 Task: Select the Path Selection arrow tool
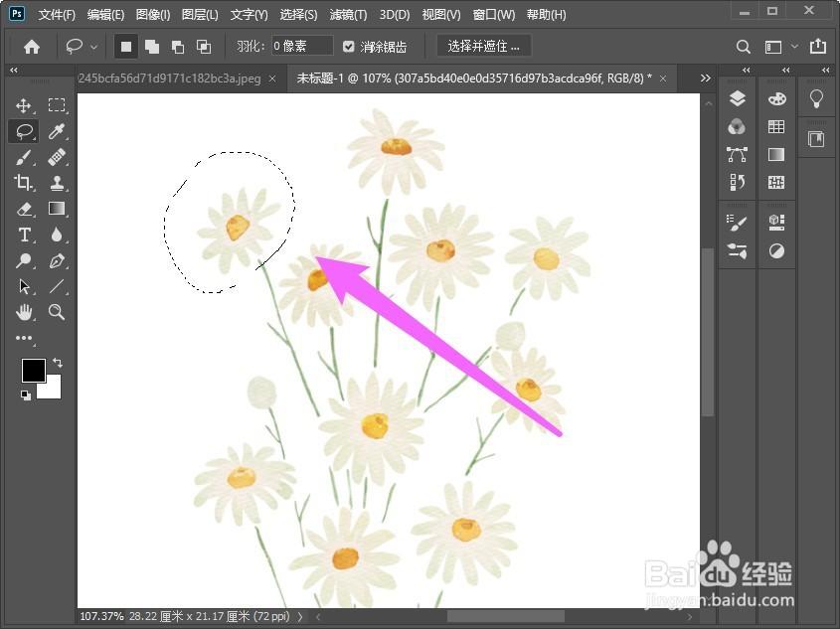24,286
